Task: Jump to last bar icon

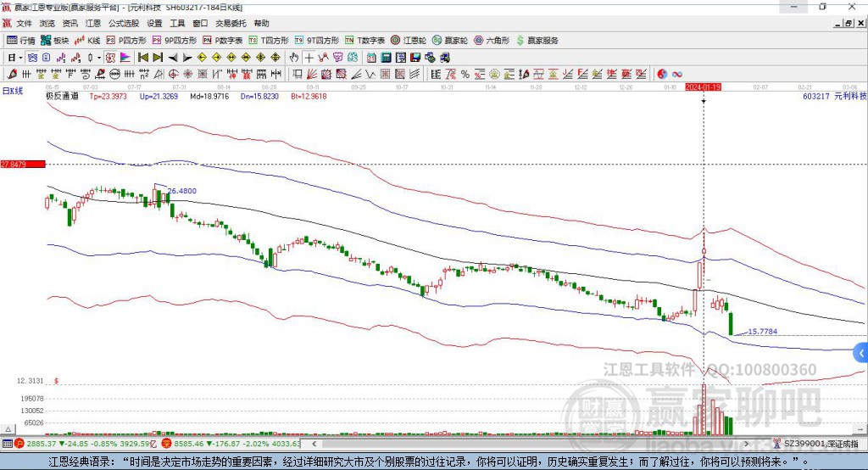Action: (158, 58)
